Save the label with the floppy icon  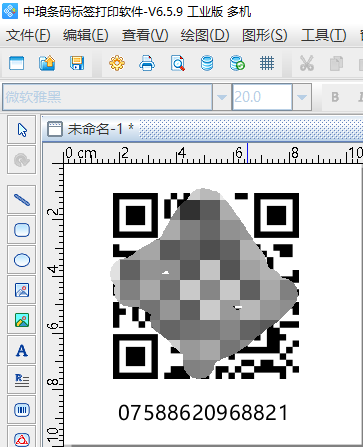point(77,63)
